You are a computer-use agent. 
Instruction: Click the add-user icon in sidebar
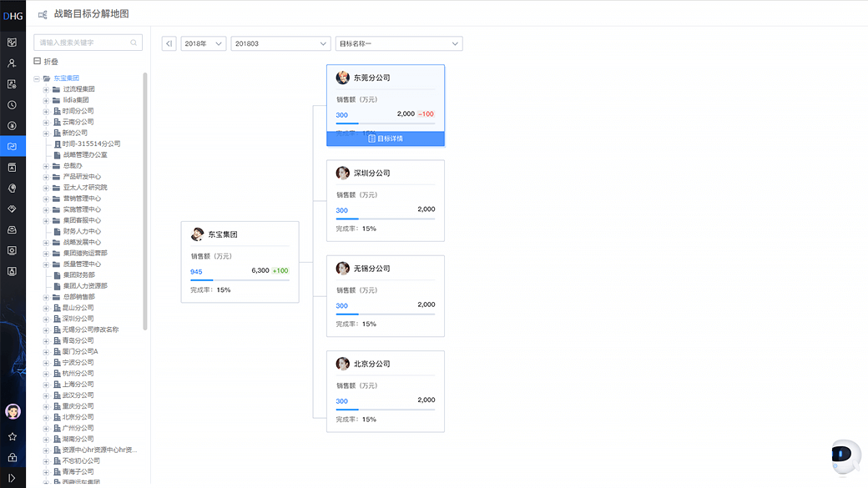coord(13,63)
